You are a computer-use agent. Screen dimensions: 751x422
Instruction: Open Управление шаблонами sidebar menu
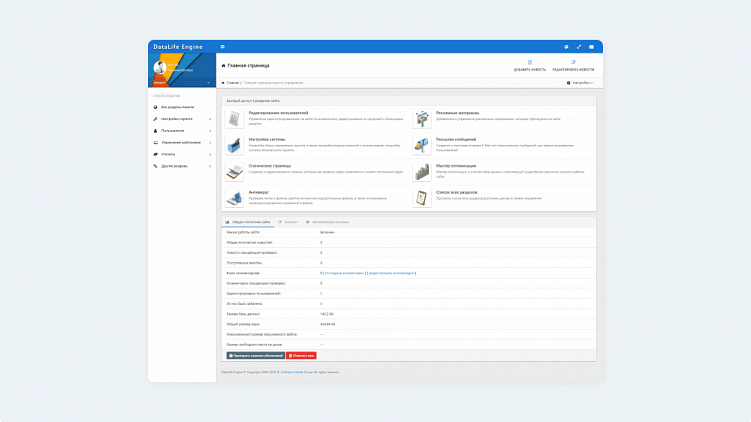point(181,143)
